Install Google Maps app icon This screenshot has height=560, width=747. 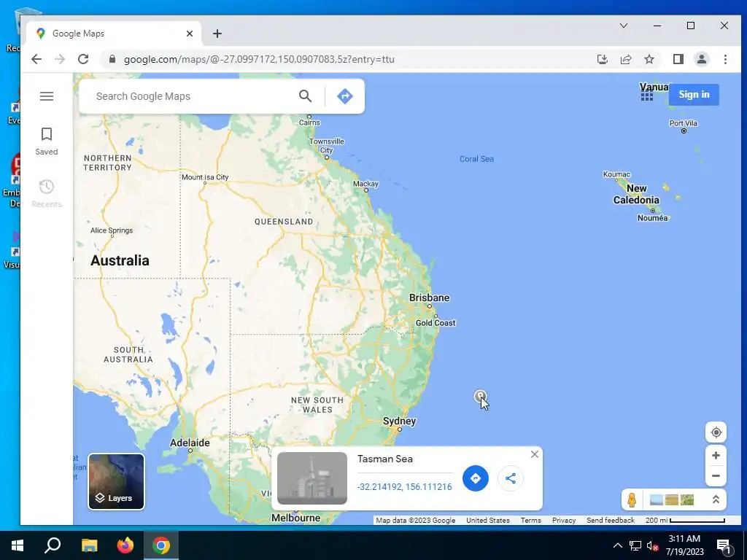coord(602,59)
